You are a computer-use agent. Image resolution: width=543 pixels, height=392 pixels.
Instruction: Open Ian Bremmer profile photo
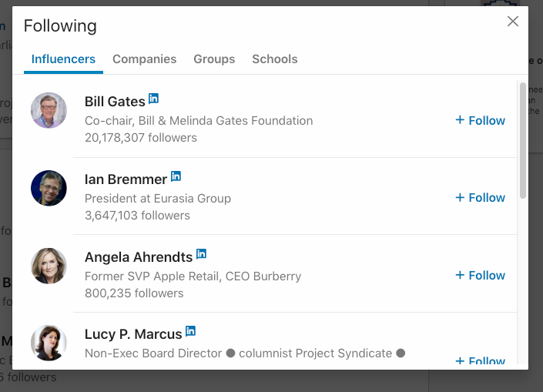(x=49, y=188)
